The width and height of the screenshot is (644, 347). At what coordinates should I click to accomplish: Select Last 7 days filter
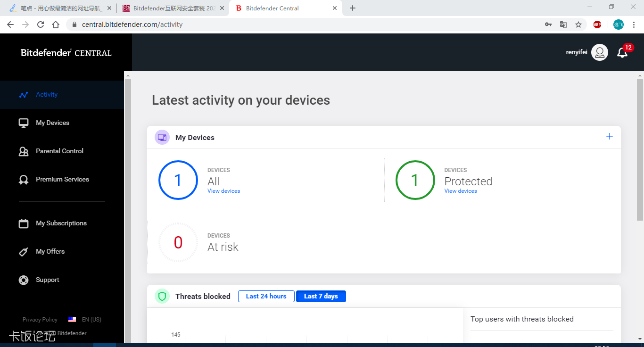tap(321, 296)
